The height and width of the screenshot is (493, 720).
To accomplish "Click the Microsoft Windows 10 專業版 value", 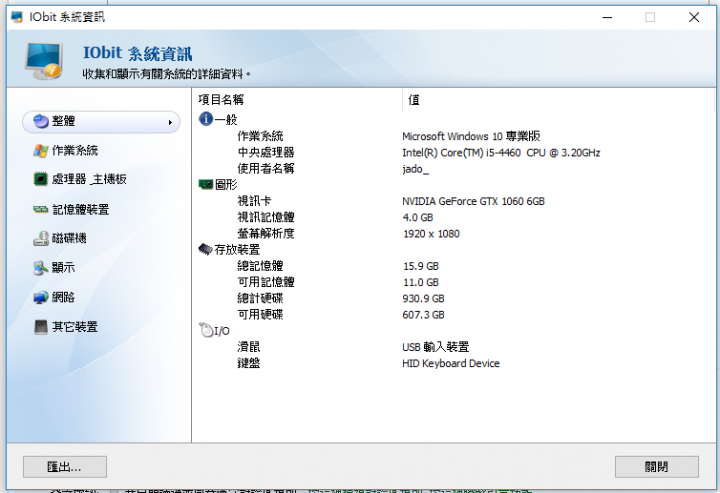I will pos(471,136).
